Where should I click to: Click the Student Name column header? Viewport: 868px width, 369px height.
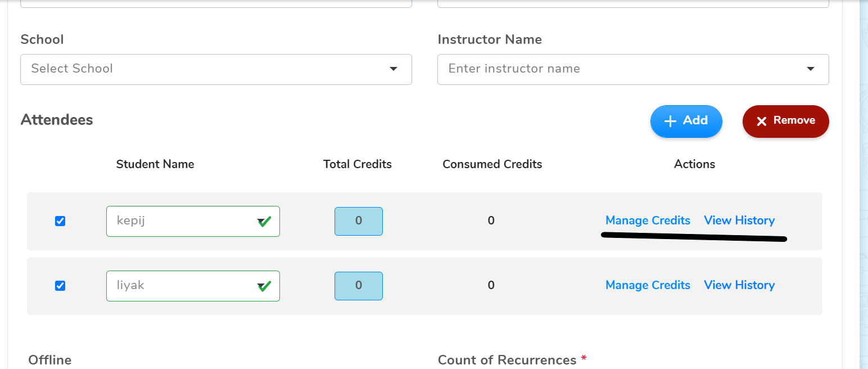pos(155,164)
